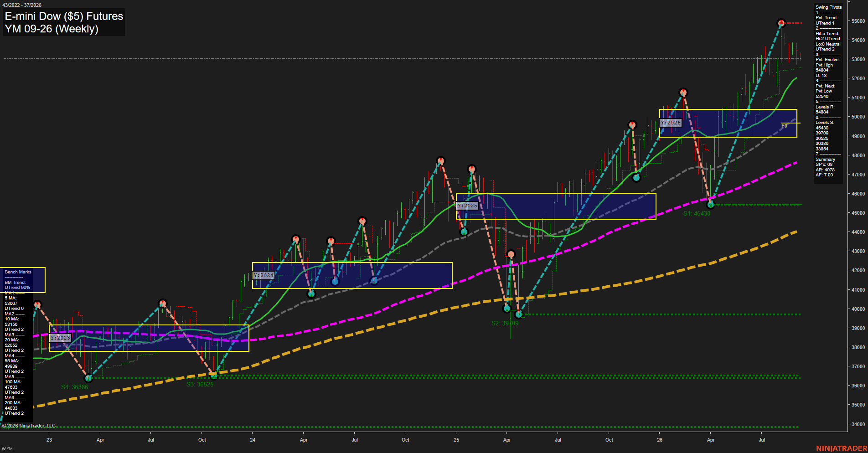Click the 43/2022 - 37/2026 date range text

21,5
